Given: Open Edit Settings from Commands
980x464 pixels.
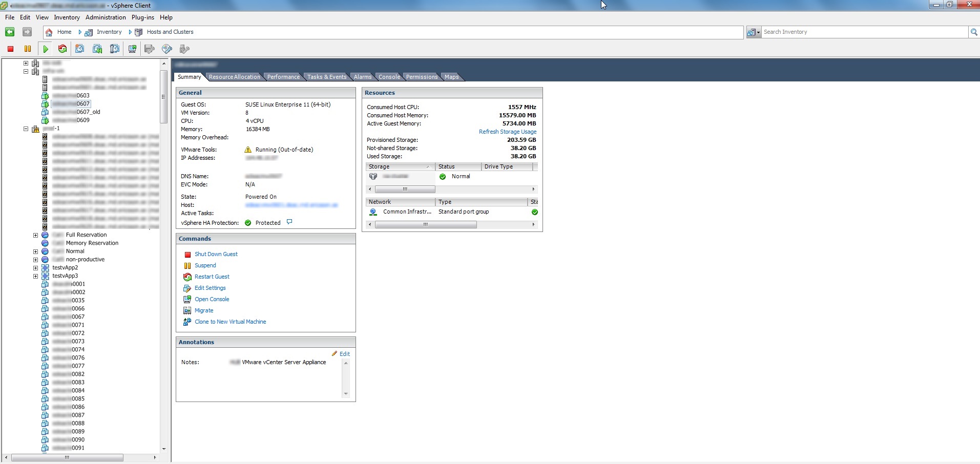Looking at the screenshot, I should pyautogui.click(x=210, y=288).
